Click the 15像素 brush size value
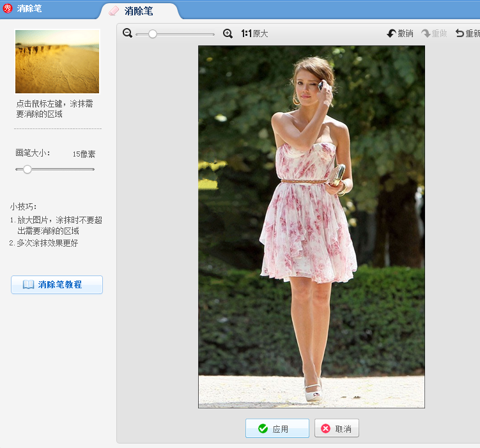 [84, 154]
